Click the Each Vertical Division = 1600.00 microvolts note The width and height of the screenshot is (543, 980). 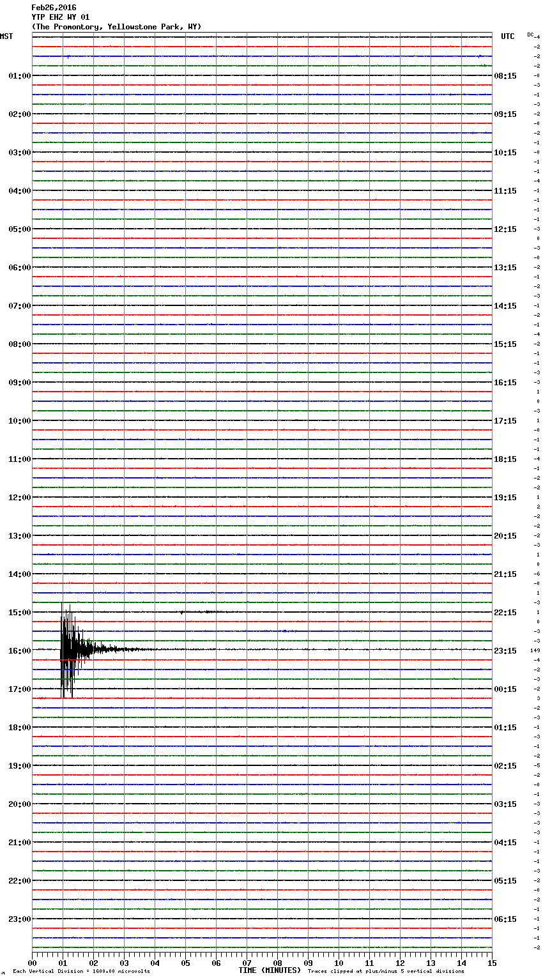81,971
